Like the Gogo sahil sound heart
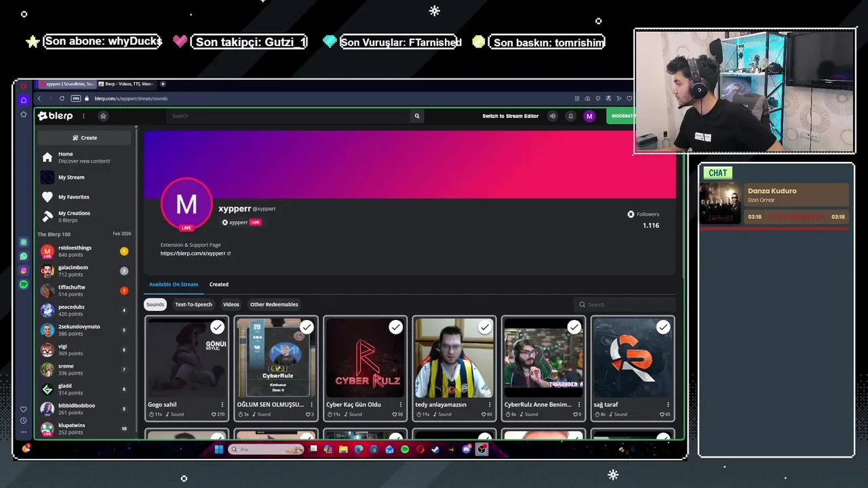This screenshot has width=868, height=488. pos(214,414)
